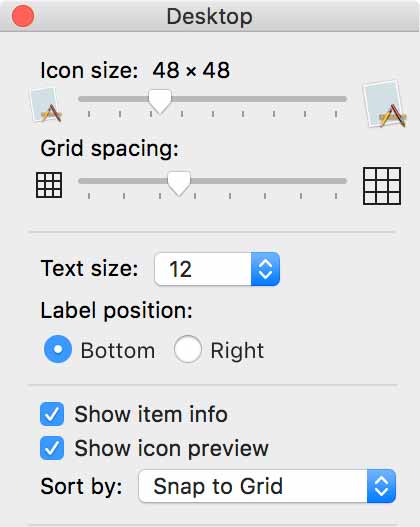Viewport: 420px width, 527px height.
Task: Set icon size slider to maximum end
Action: tap(345, 99)
